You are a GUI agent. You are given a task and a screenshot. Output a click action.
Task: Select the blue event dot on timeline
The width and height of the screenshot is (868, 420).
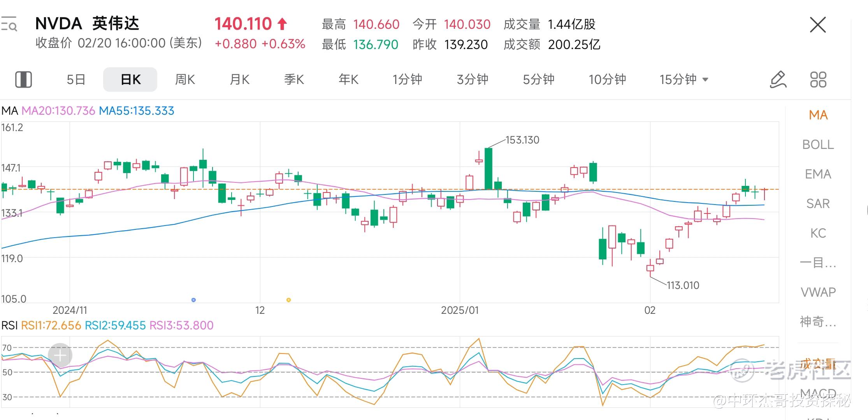pyautogui.click(x=193, y=300)
